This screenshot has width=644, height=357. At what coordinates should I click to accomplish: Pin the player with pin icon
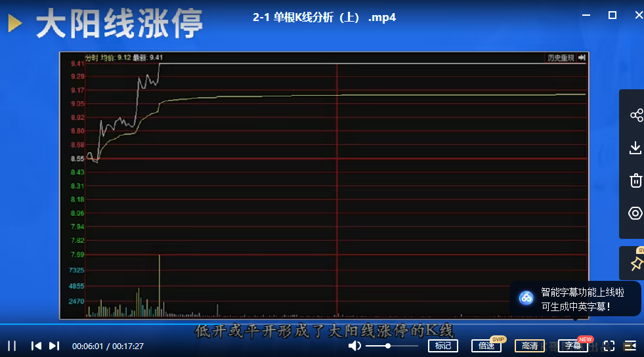point(637,264)
